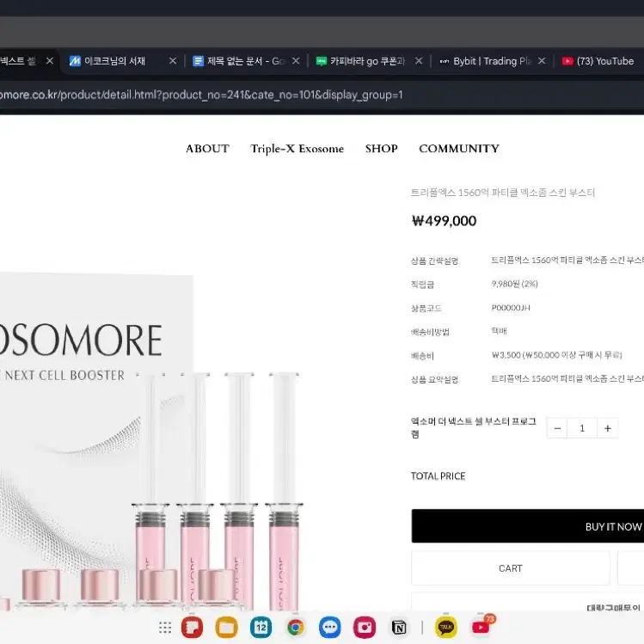Screen dimensions: 644x644
Task: Switch to the 이코크님의 서재 tab
Action: [x=115, y=61]
